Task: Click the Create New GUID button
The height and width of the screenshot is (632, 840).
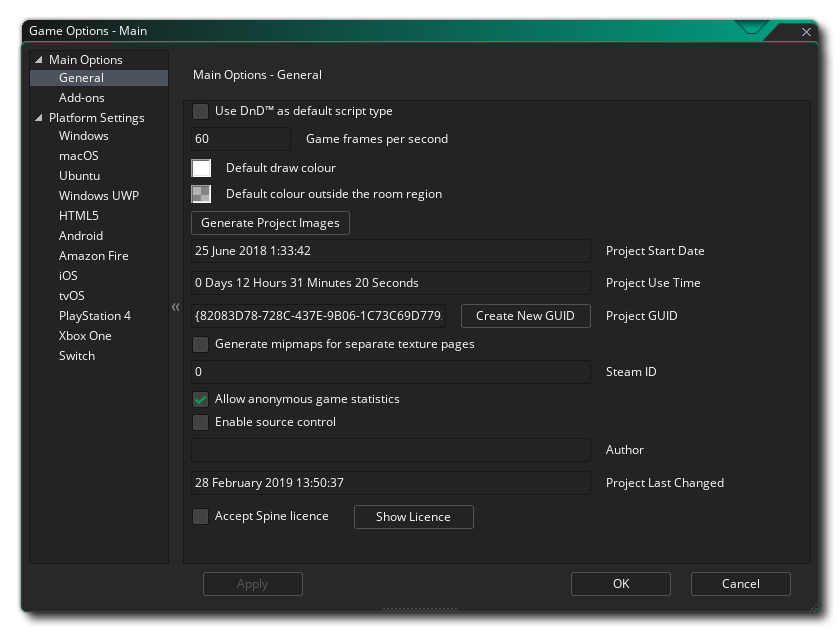Action: 525,316
